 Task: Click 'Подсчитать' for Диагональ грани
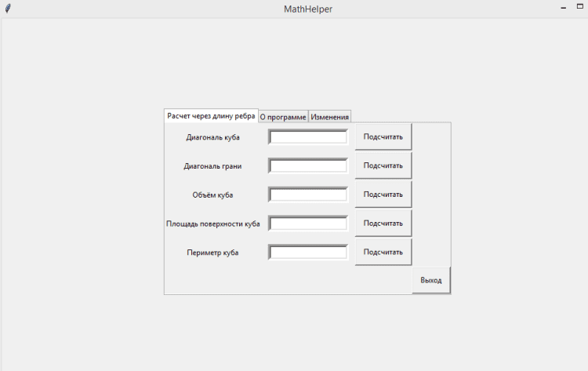pos(383,165)
